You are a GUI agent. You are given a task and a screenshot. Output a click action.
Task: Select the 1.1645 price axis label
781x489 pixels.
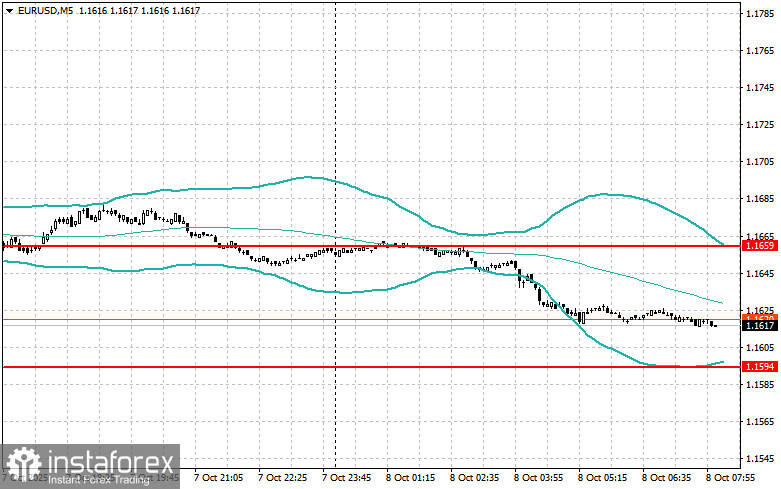(760, 273)
